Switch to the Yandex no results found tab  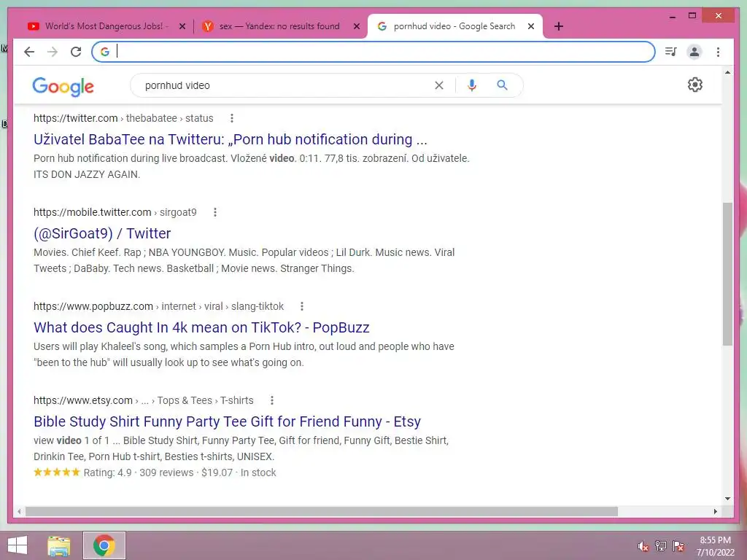(279, 26)
